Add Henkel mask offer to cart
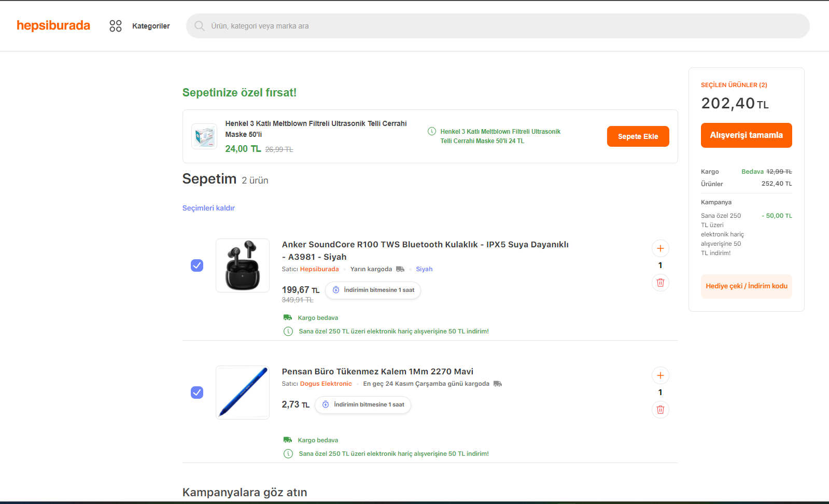This screenshot has height=504, width=829. (x=638, y=136)
